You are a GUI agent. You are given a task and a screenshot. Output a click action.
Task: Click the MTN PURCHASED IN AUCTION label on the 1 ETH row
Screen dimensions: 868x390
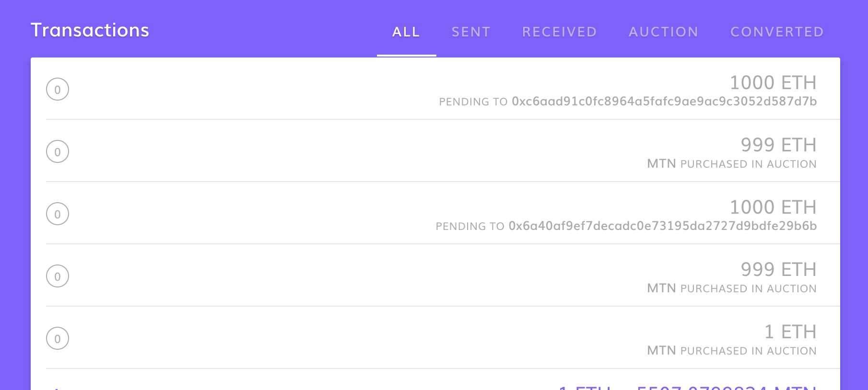coord(732,350)
